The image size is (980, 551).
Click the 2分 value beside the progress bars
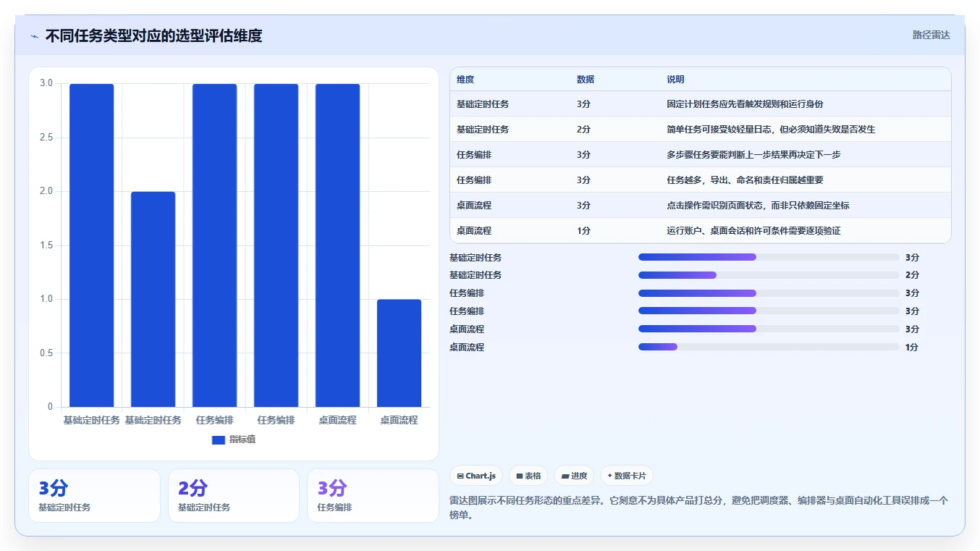tap(912, 275)
